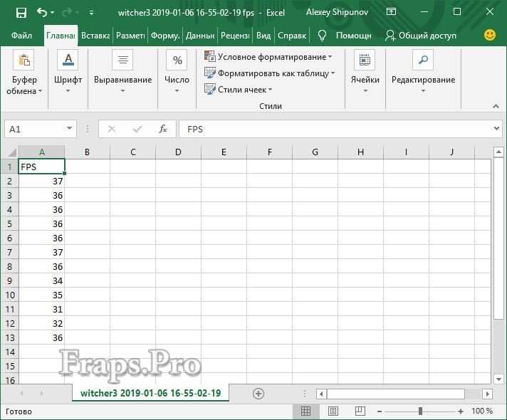Zoom out with minus button
Viewport: 507px width, 420px height.
pos(380,411)
